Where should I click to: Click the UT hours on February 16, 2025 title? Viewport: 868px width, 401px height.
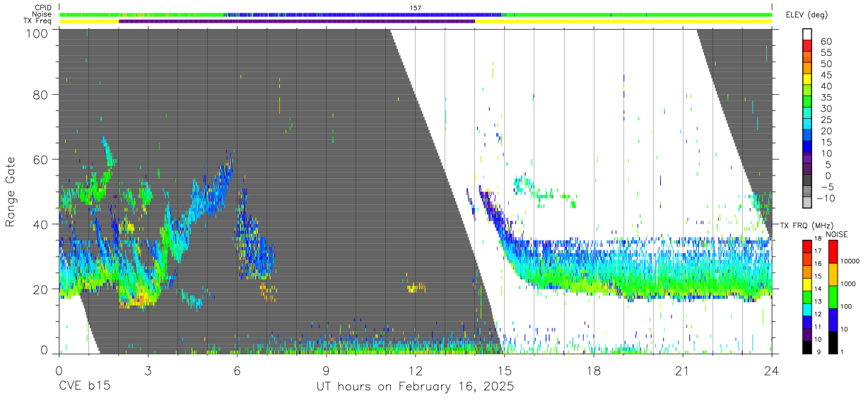click(x=415, y=387)
